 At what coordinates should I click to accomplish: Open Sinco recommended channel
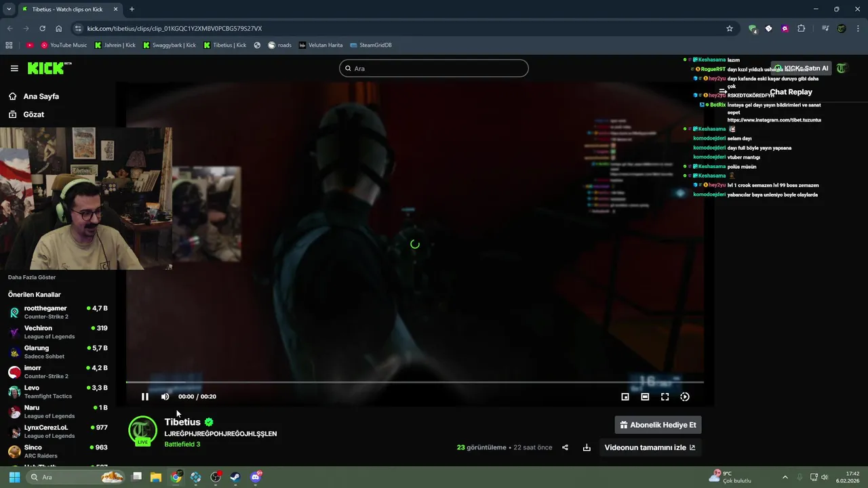[58, 451]
